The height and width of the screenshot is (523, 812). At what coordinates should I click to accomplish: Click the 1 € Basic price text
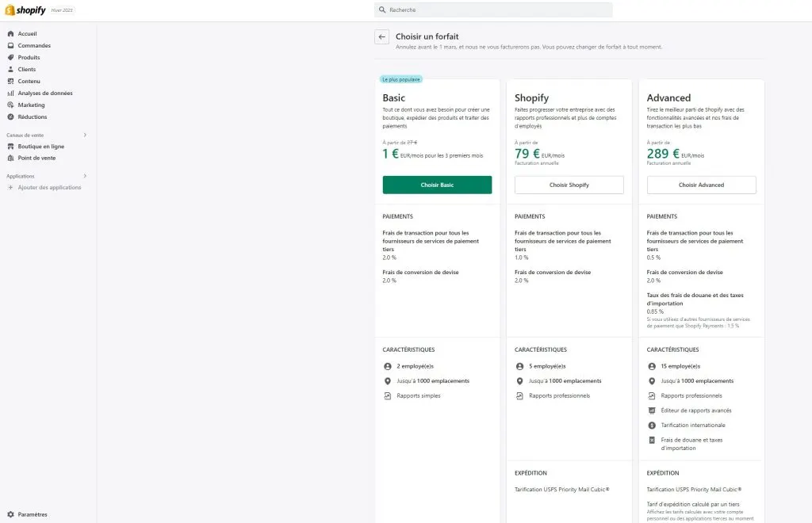pos(390,154)
